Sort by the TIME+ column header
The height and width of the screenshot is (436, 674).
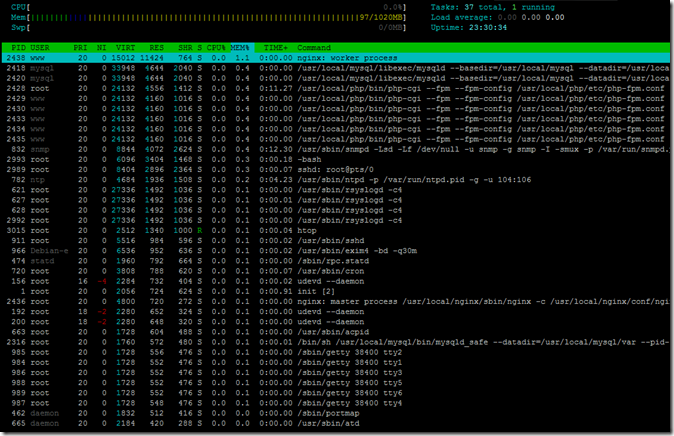pyautogui.click(x=276, y=48)
